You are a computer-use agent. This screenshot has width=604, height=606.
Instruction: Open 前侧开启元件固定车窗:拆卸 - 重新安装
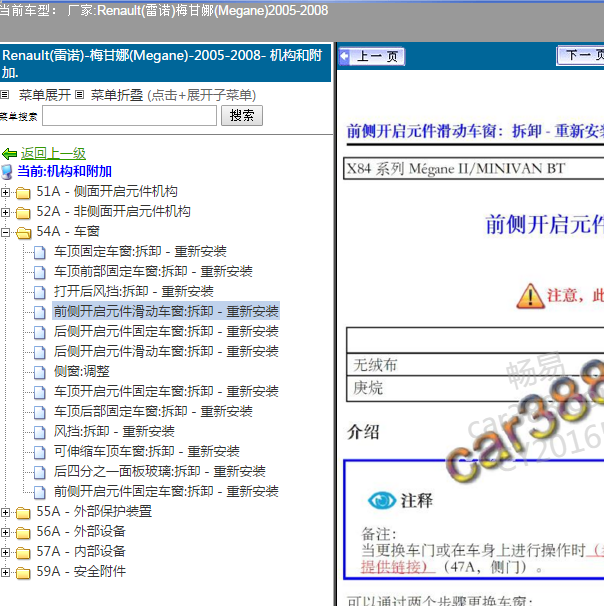[x=166, y=492]
